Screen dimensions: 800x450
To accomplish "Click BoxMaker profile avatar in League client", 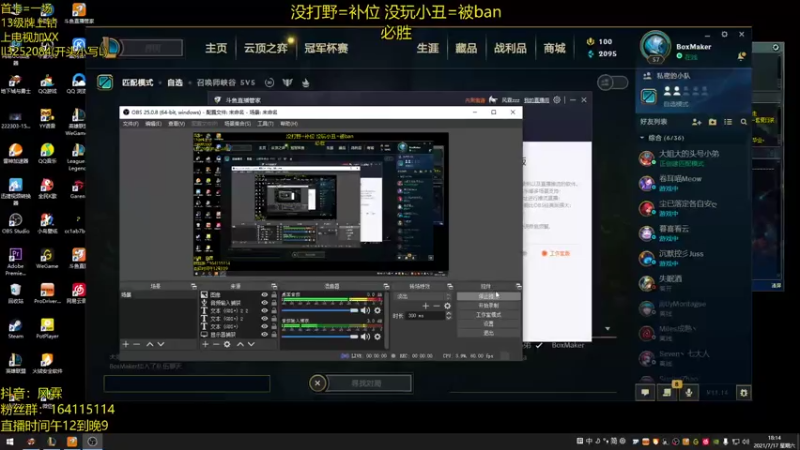I will tap(656, 47).
